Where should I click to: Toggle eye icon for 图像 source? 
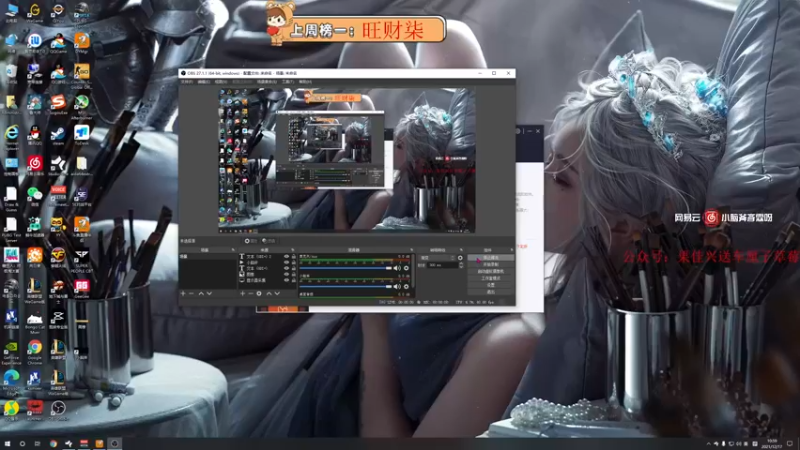pos(286,274)
